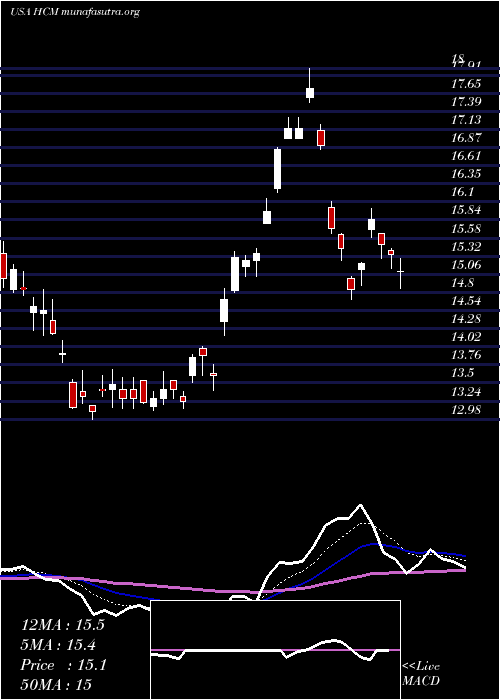
Task: Click the 15.58 price axis label
Action: (466, 229)
